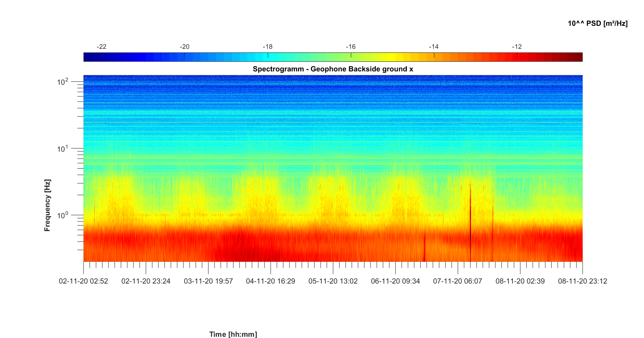Click the -18 colorbar tick label

(268, 47)
